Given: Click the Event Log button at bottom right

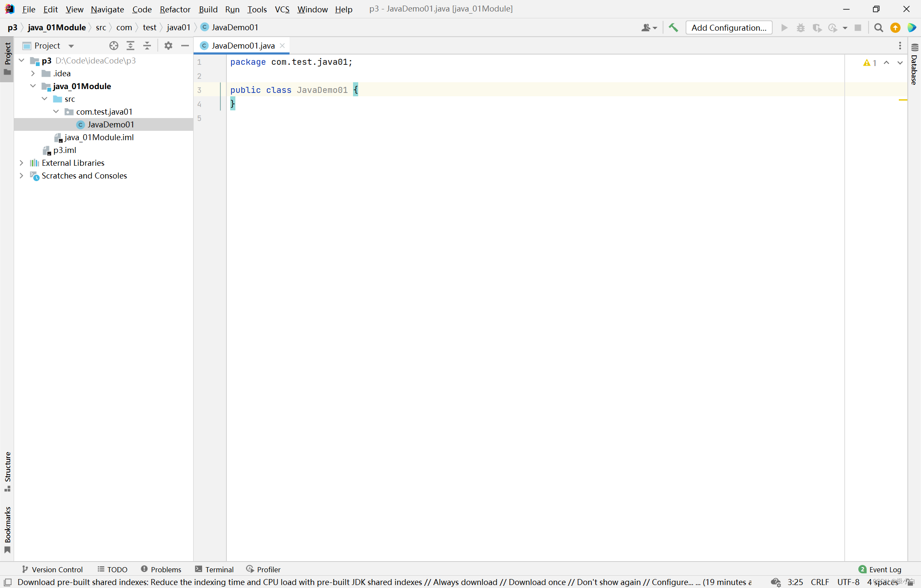Looking at the screenshot, I should pos(880,568).
